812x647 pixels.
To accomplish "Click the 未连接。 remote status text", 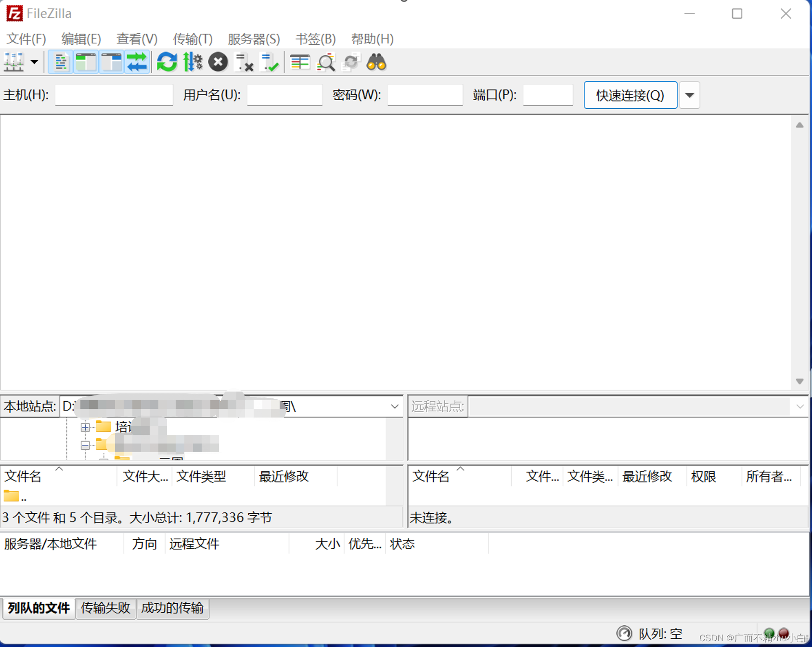I will coord(432,518).
